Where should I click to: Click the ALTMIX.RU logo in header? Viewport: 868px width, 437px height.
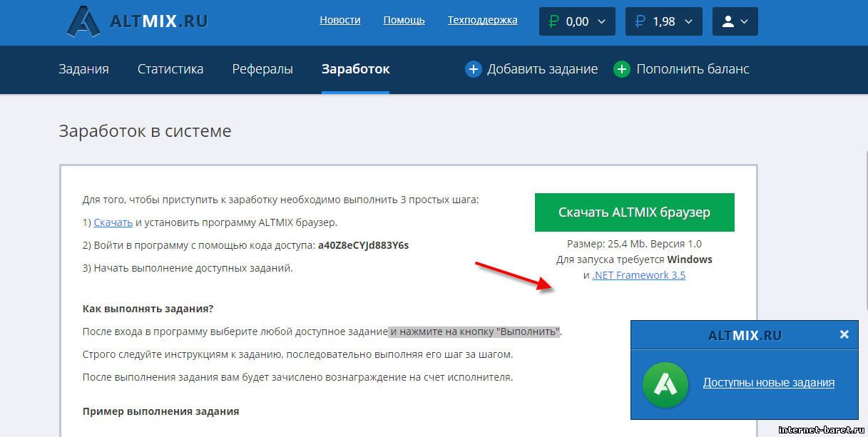click(137, 21)
